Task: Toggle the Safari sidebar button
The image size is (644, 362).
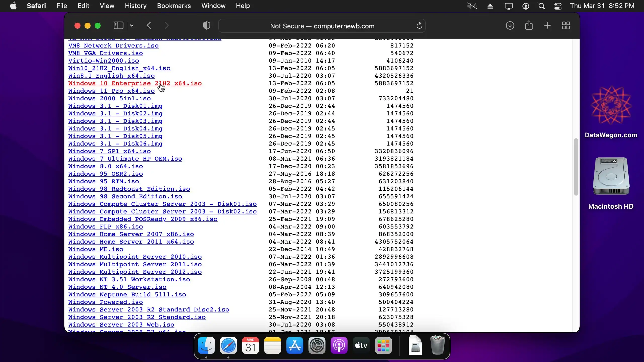Action: pos(118,26)
